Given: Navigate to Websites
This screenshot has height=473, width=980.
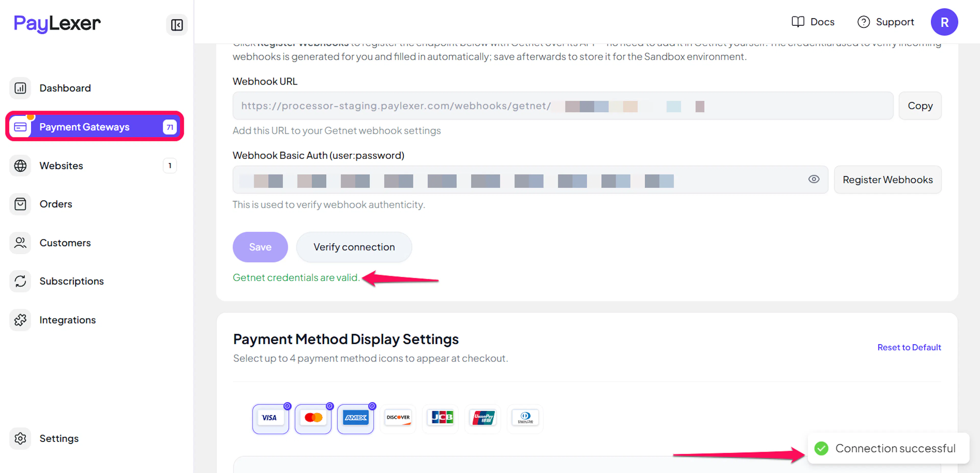Looking at the screenshot, I should click(x=61, y=166).
